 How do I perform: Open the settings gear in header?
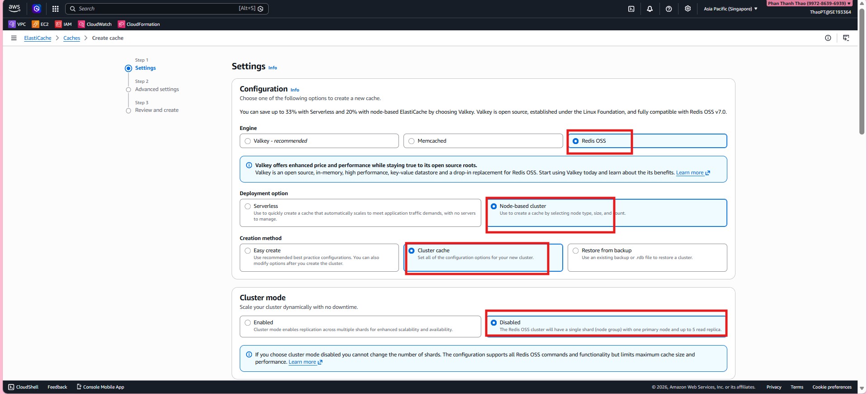(x=688, y=9)
